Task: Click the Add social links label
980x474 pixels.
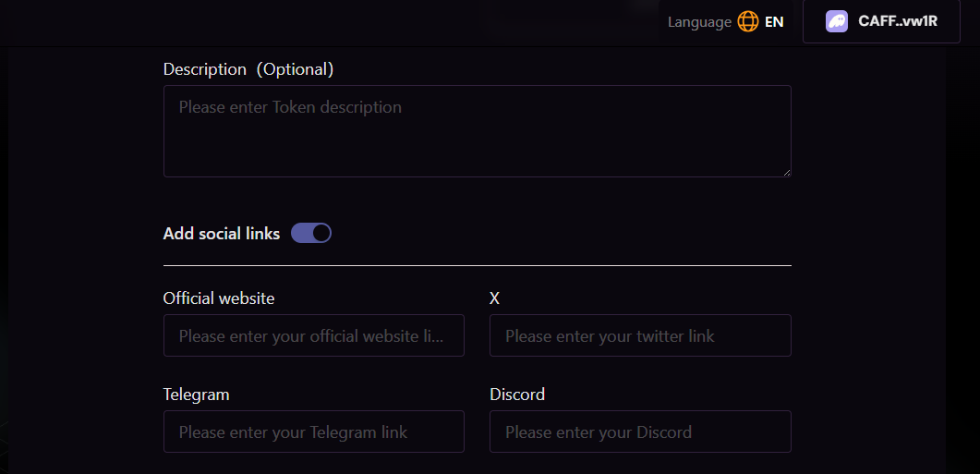Action: pos(222,234)
